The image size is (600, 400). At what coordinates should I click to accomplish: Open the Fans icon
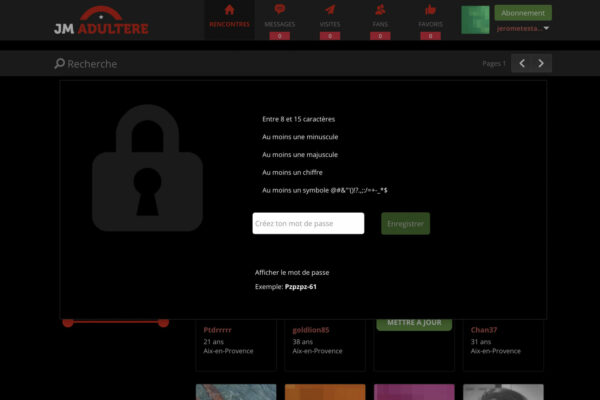(380, 9)
